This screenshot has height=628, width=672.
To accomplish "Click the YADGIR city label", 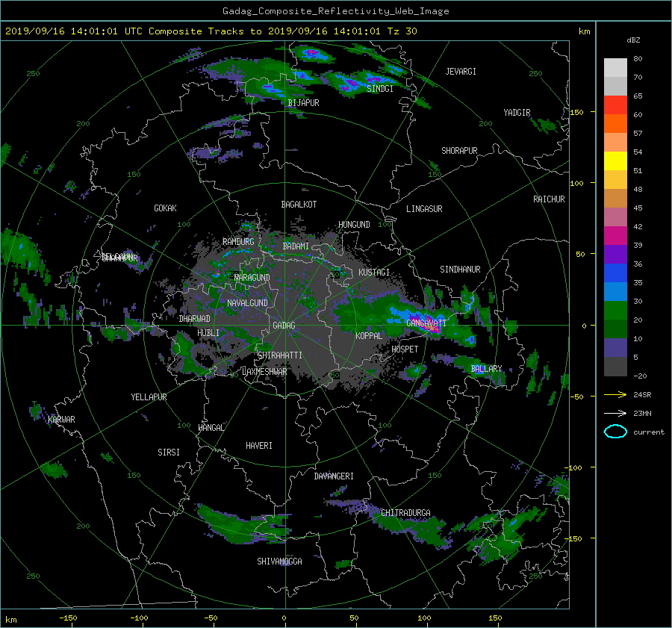I will [517, 113].
